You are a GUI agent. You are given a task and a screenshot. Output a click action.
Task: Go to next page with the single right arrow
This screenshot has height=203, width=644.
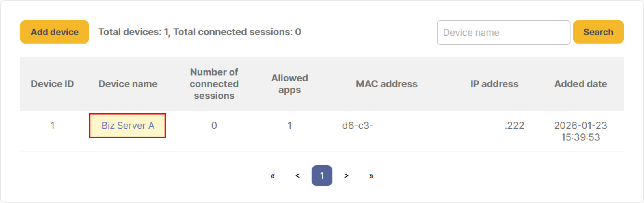(346, 176)
